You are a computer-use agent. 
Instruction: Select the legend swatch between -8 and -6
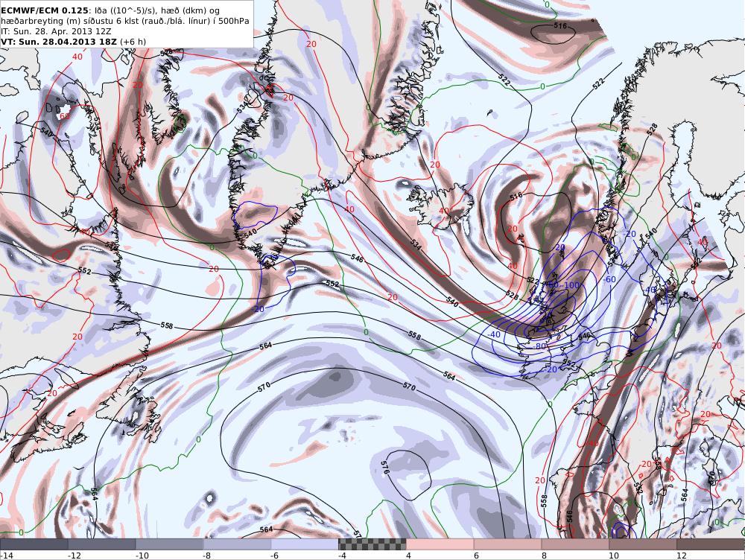238,544
